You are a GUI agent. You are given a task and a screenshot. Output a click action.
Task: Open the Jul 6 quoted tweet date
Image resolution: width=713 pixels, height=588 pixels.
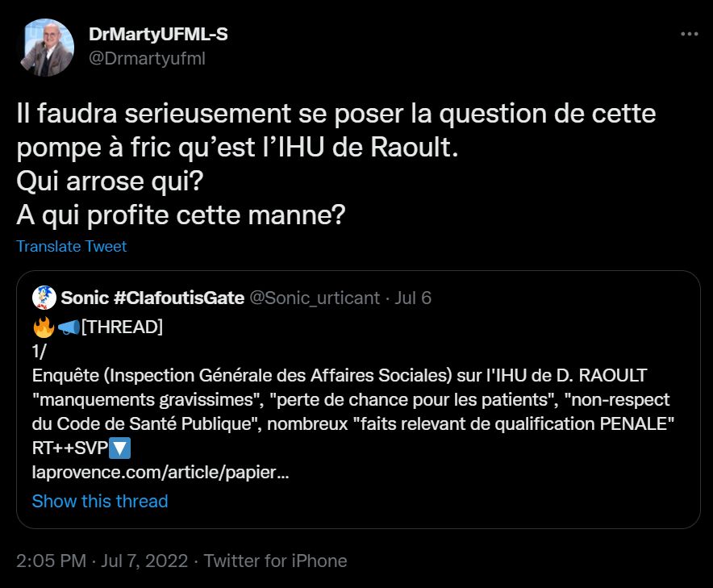(414, 298)
